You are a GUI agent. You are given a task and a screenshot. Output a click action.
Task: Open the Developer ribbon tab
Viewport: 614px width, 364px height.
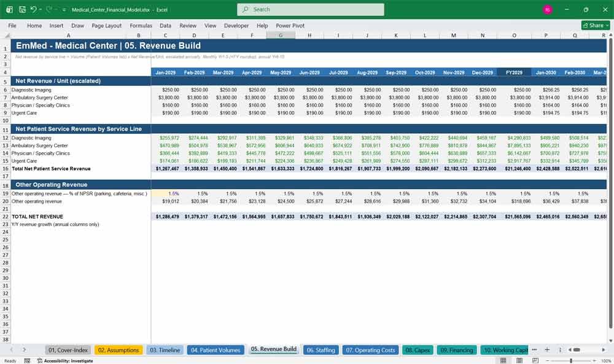click(236, 25)
